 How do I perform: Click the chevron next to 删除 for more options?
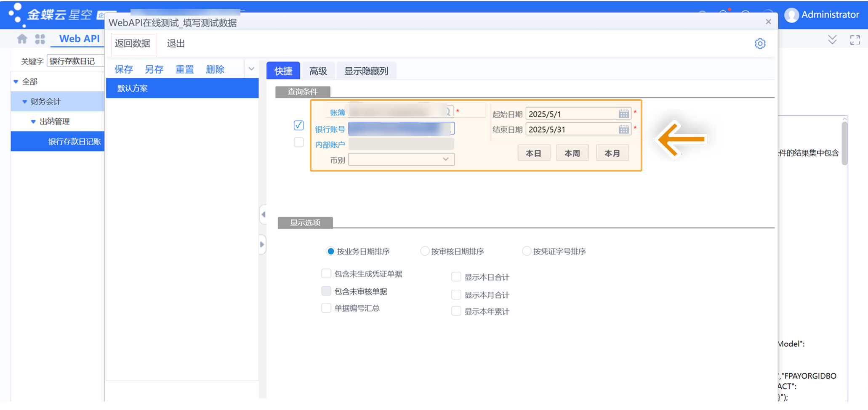pyautogui.click(x=251, y=69)
